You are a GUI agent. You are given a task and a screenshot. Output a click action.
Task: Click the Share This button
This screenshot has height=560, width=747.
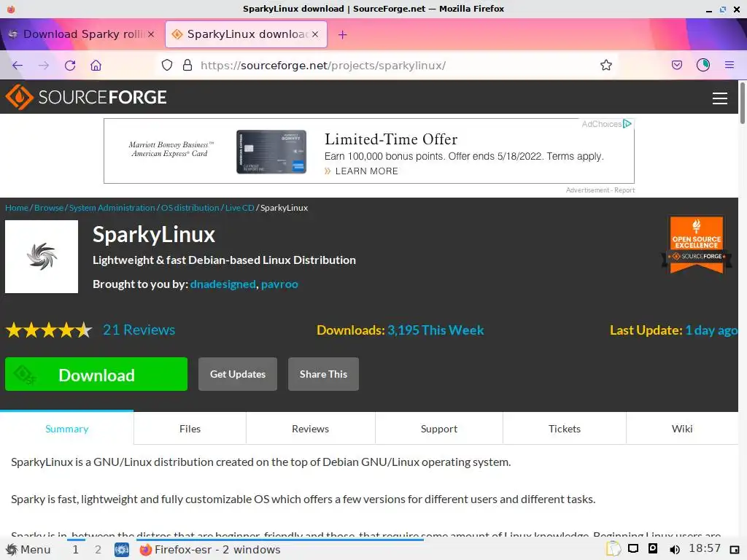tap(323, 374)
